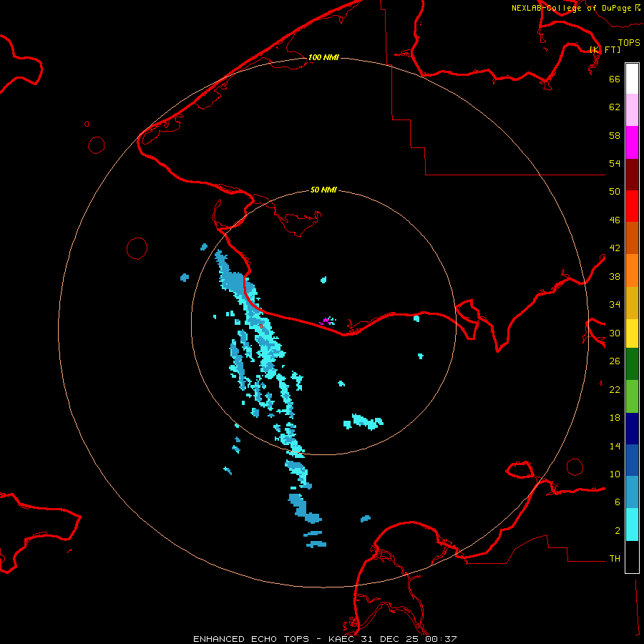Click the 34 legend value

pos(615,305)
